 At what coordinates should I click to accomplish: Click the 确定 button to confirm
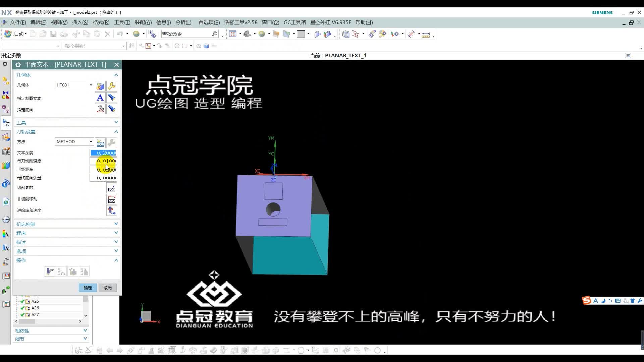point(87,288)
